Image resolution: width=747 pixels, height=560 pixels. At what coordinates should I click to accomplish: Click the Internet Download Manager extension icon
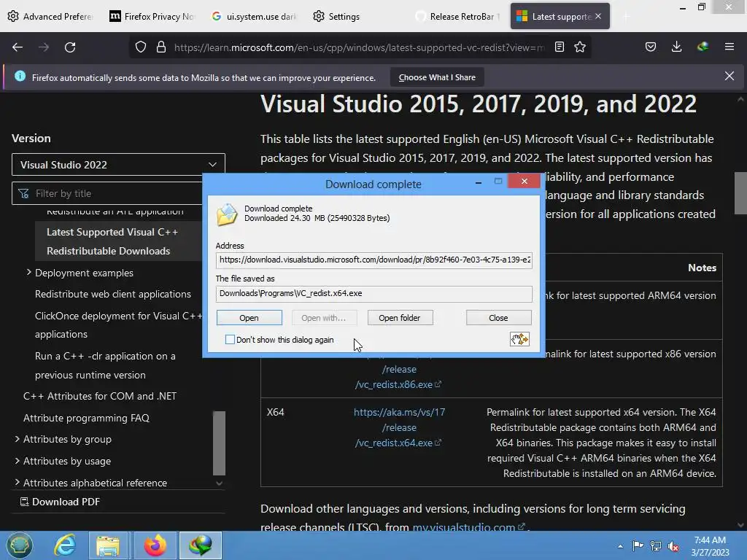pyautogui.click(x=703, y=47)
